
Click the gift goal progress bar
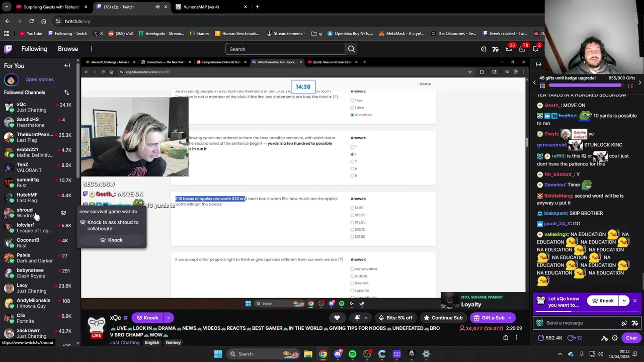click(587, 85)
